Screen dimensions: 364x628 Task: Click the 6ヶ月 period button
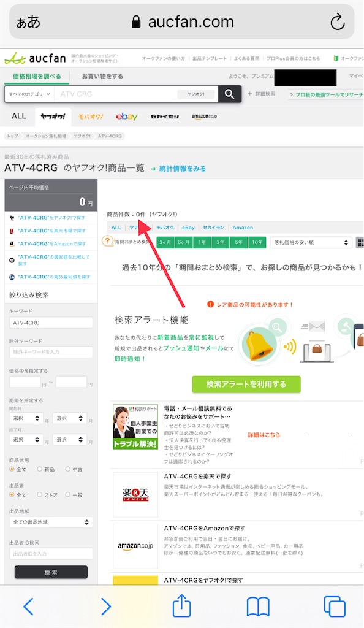184,242
